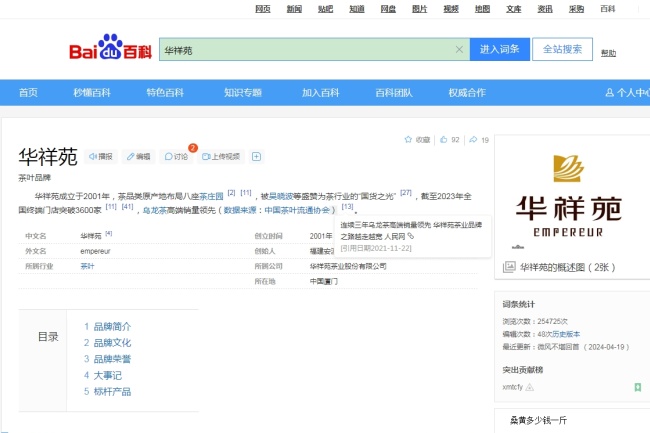The image size is (650, 433).
Task: Open 知道 in the top navigation
Action: pyautogui.click(x=357, y=9)
